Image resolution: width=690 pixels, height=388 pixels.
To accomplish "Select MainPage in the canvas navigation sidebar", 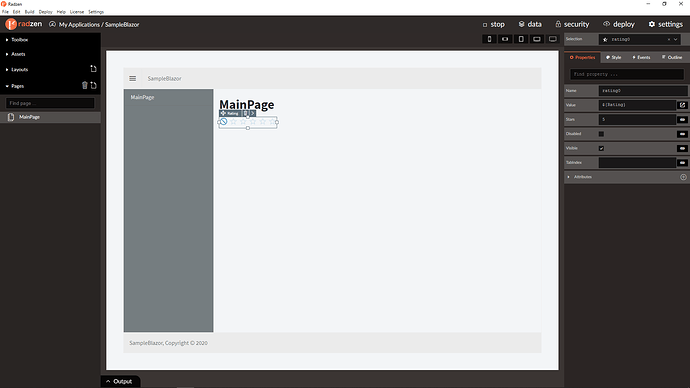I will 143,97.
